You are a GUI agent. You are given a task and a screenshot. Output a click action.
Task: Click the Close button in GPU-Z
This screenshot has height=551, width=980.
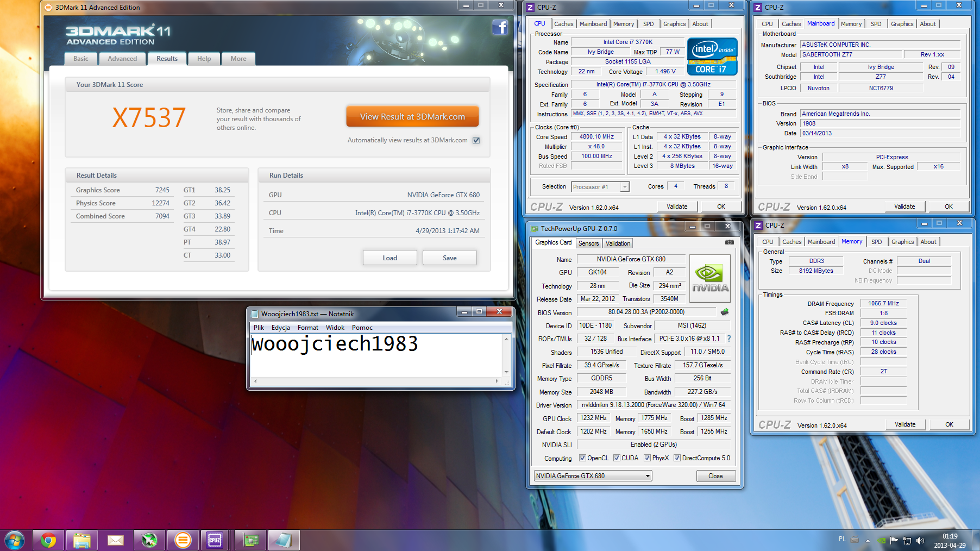715,476
